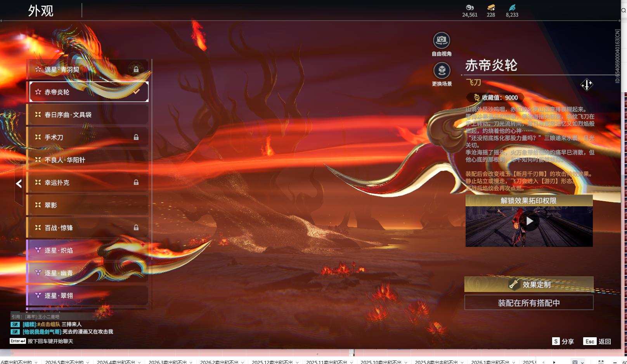Image resolution: width=627 pixels, height=364 pixels.
Task: Click the lock icon on 摘星·青羽契
Action: tap(136, 69)
